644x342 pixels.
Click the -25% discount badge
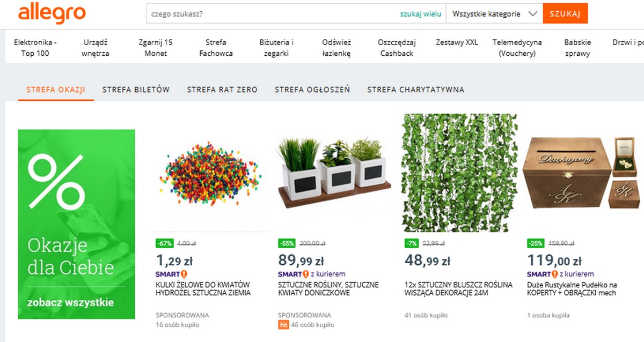[536, 243]
